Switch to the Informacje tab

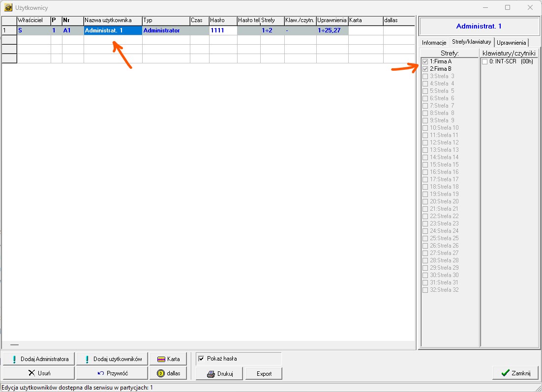(x=434, y=43)
